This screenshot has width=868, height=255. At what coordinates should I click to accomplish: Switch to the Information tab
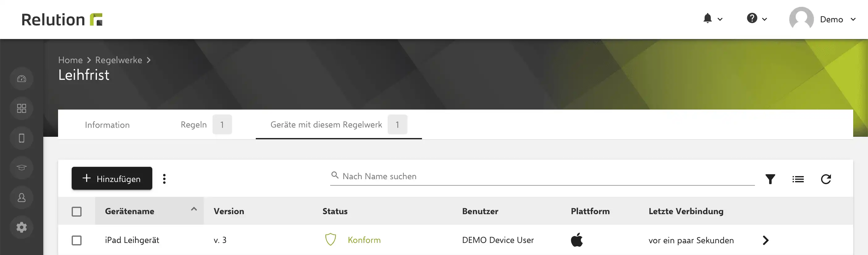tap(107, 125)
